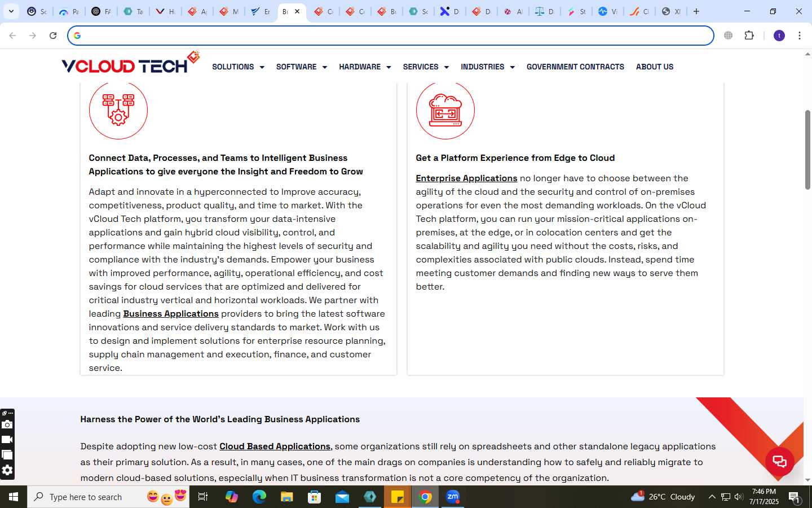The width and height of the screenshot is (812, 508).
Task: Open the Chrome profile avatar
Action: (x=779, y=36)
